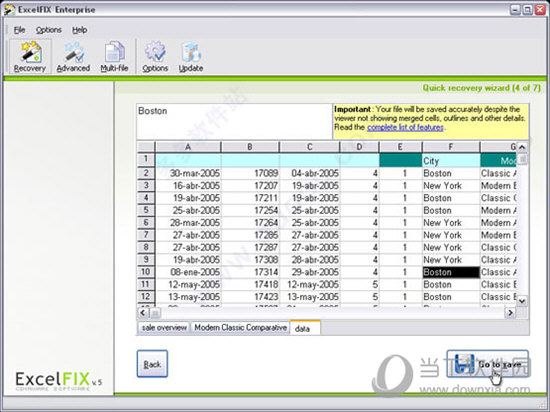Click cell 04-abr-2005 in column C

[310, 173]
